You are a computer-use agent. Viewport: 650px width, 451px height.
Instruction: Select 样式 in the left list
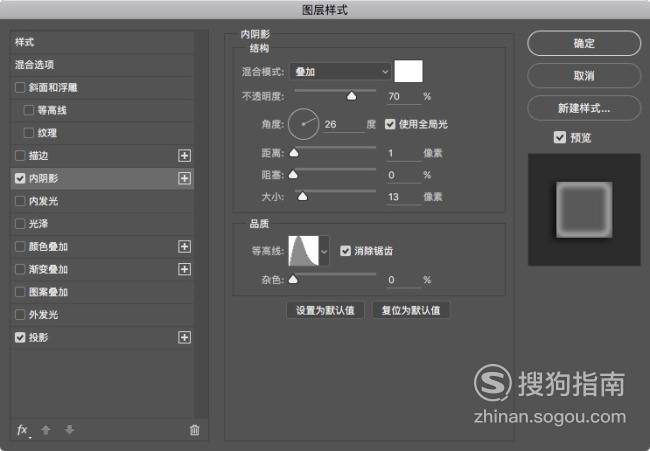pos(102,42)
